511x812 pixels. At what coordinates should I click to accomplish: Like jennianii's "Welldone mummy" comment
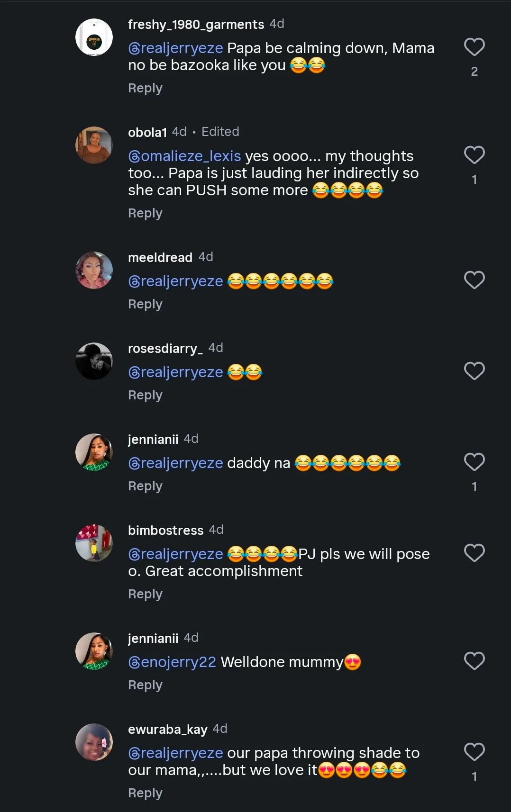point(474,661)
